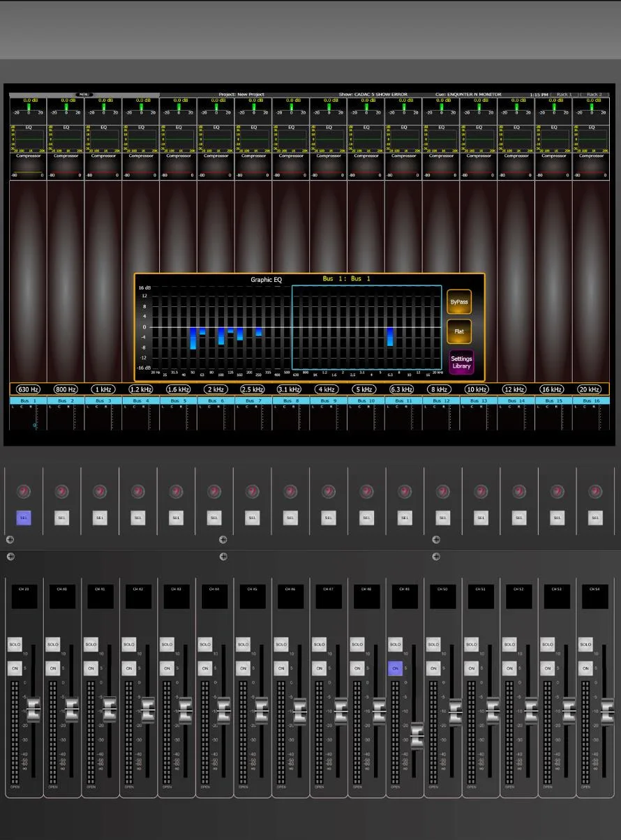Click the rotary encoder knob above CH 41
This screenshot has width=621, height=840.
pos(100,492)
